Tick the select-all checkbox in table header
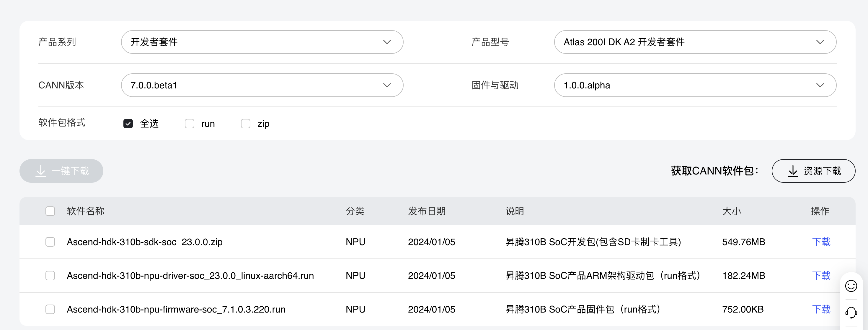This screenshot has width=868, height=330. point(50,211)
